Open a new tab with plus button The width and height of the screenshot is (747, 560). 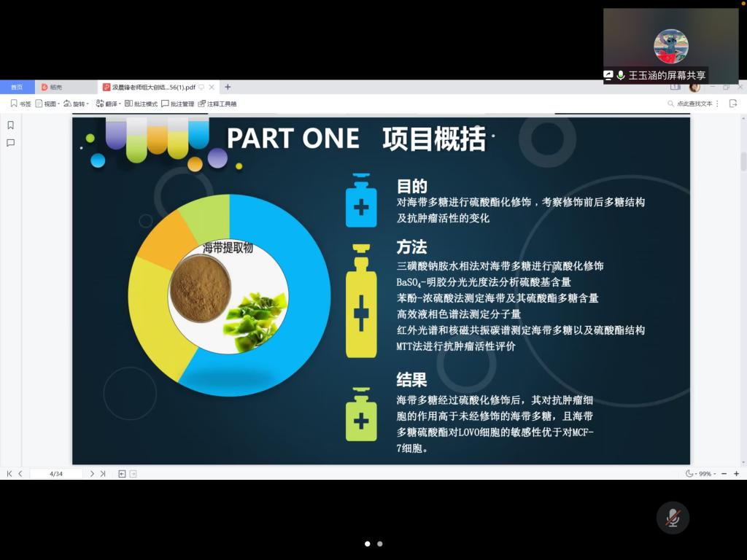pyautogui.click(x=228, y=87)
